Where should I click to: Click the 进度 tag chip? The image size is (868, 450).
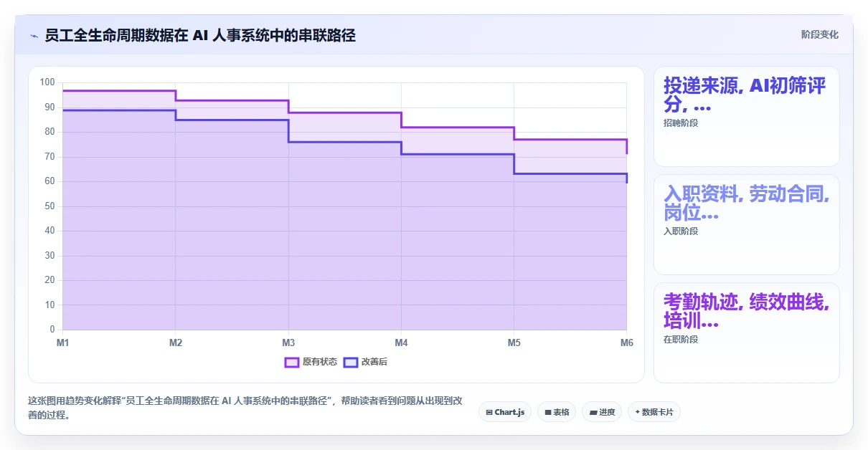(602, 412)
